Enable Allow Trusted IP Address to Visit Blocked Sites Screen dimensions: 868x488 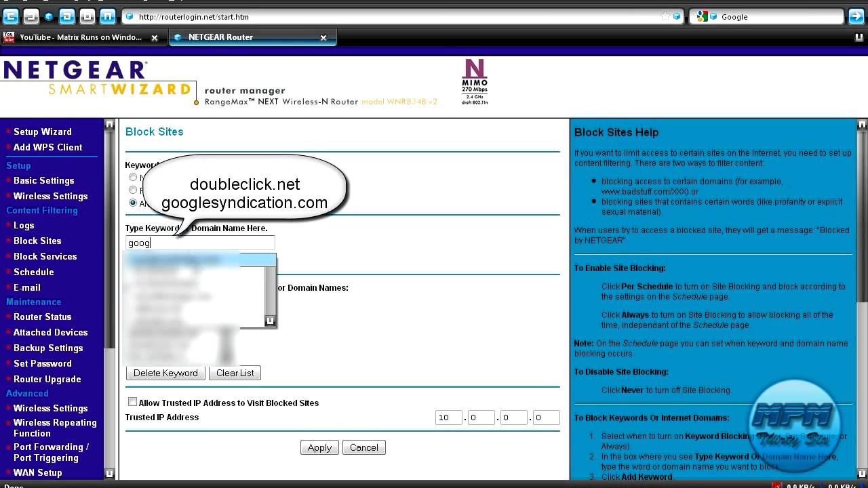(x=133, y=402)
